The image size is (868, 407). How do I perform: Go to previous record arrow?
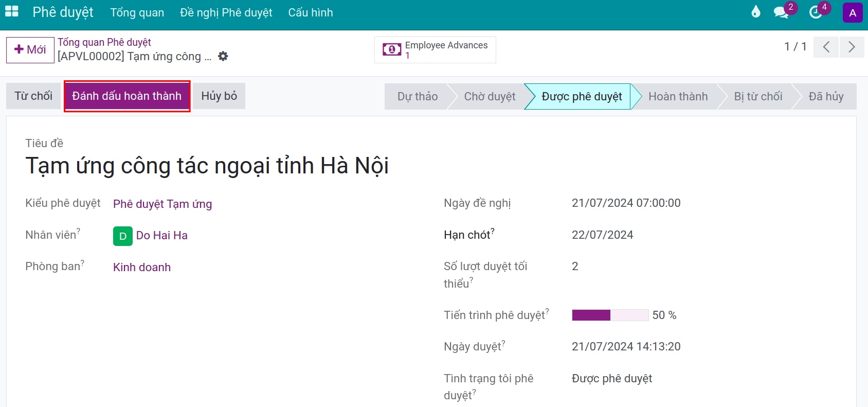(826, 47)
